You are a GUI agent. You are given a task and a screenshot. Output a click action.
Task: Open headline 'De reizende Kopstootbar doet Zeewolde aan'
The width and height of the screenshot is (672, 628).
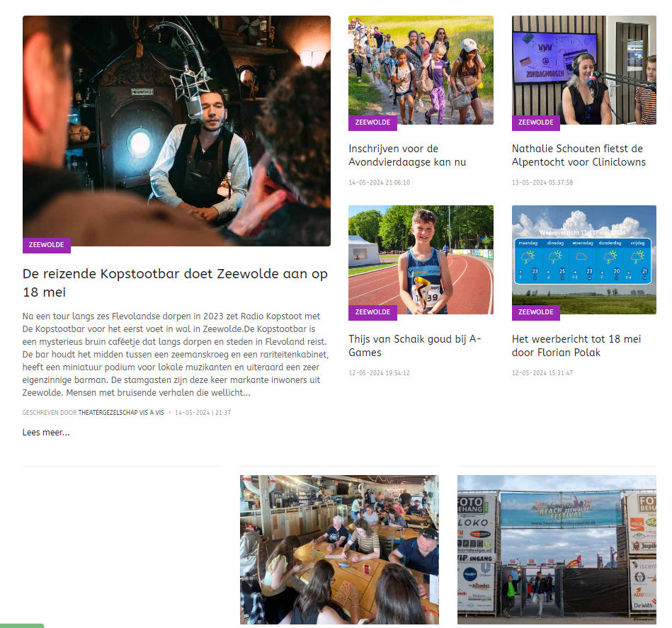[175, 282]
